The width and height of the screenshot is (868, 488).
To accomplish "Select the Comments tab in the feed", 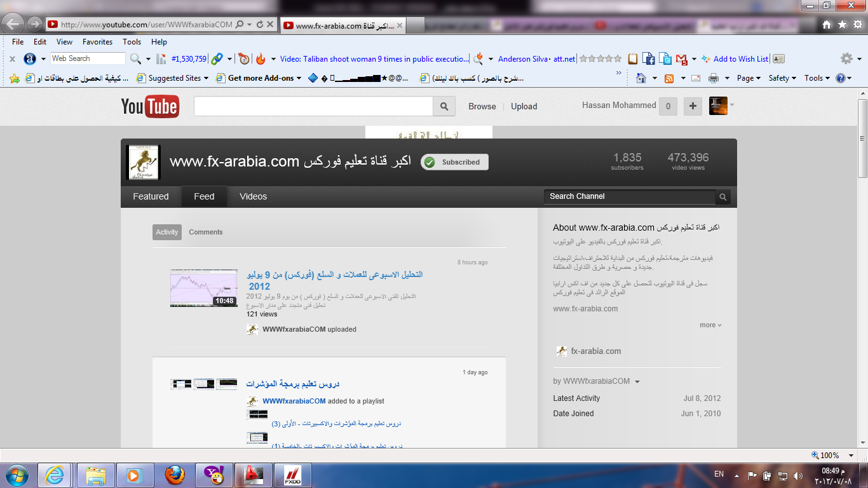I will point(206,232).
